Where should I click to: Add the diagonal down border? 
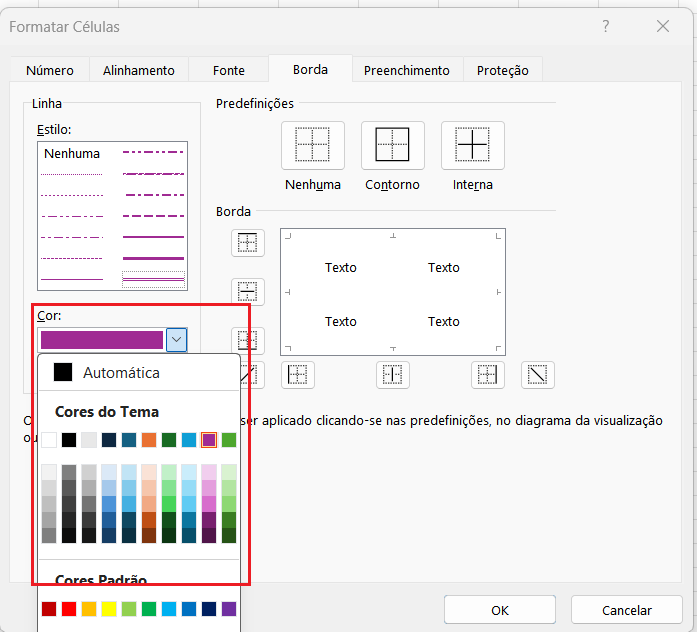pyautogui.click(x=538, y=375)
